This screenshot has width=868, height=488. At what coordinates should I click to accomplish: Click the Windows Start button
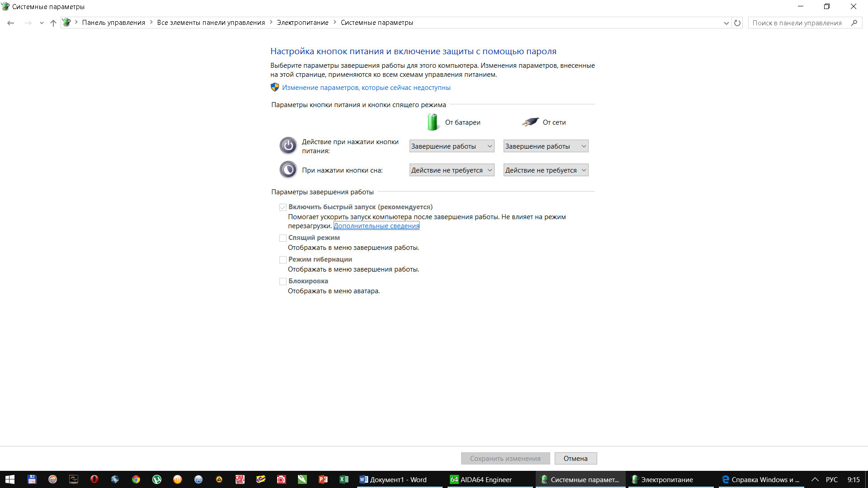pyautogui.click(x=10, y=479)
